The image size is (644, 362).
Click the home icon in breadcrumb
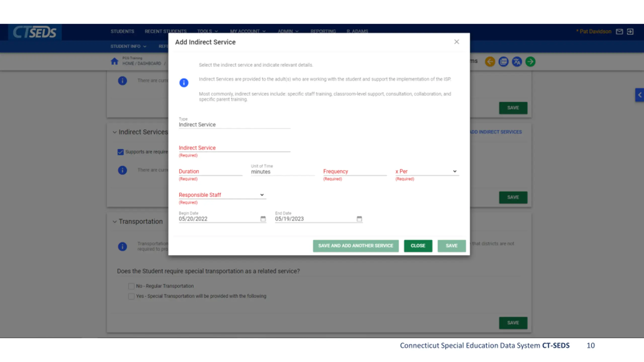point(114,61)
